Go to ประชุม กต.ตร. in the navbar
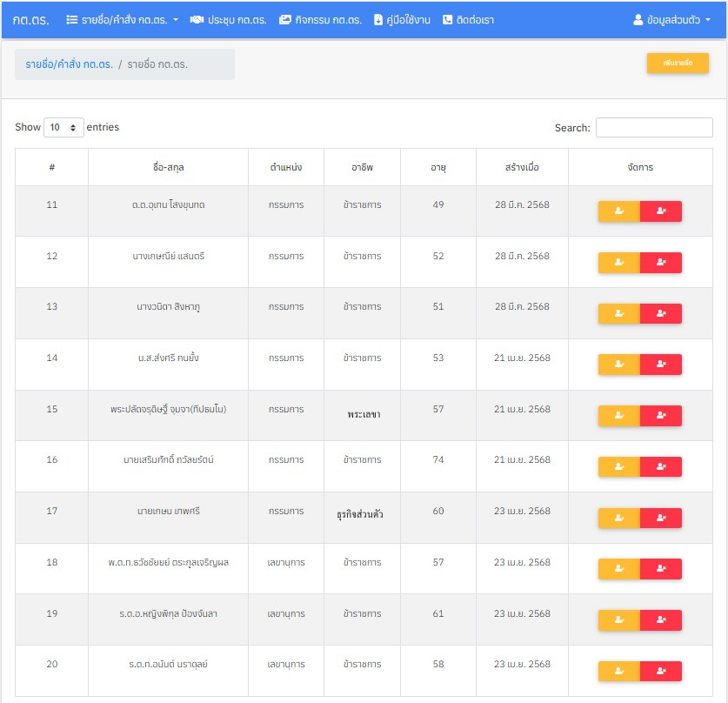The width and height of the screenshot is (728, 703). click(x=228, y=19)
